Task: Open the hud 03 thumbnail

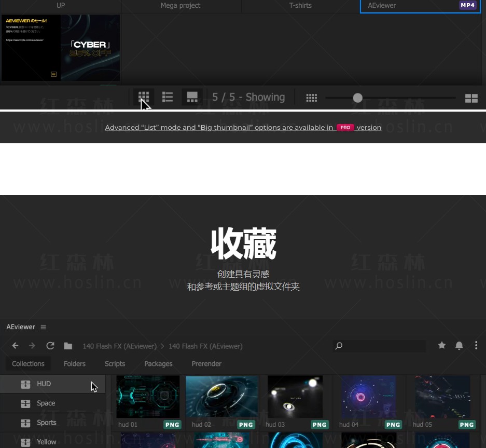Action: point(295,397)
